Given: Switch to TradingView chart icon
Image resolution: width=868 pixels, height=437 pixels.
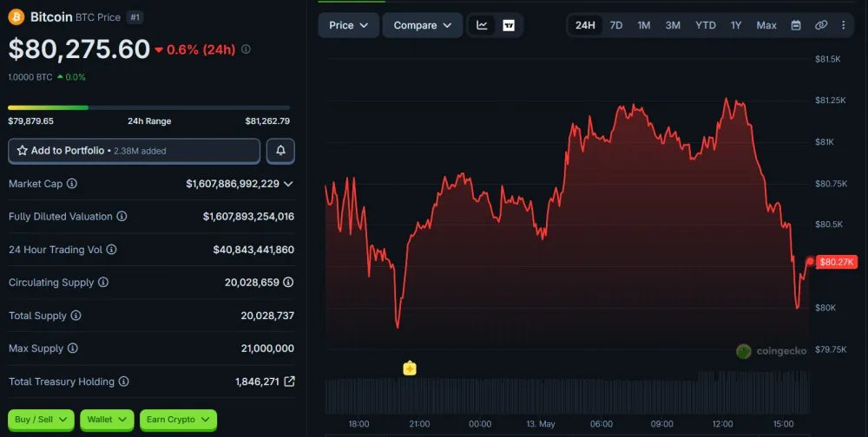Looking at the screenshot, I should [x=509, y=25].
